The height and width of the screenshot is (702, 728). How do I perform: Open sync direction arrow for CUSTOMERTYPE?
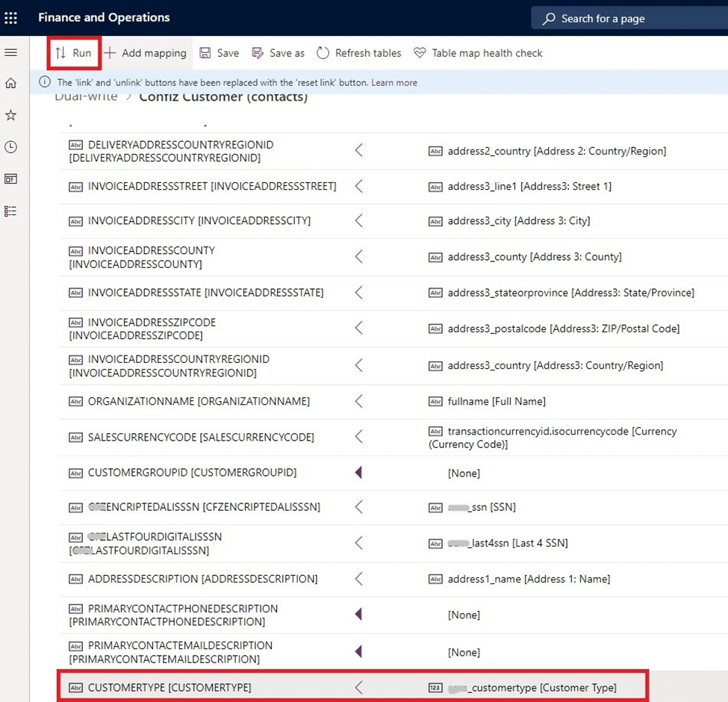(x=358, y=688)
